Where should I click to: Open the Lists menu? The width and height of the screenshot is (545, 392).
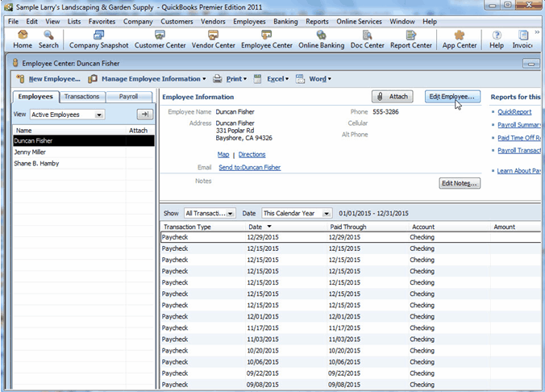click(74, 22)
